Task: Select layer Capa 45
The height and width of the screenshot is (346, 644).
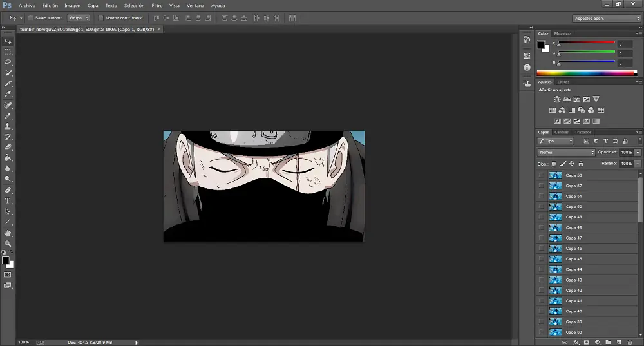Action: pos(587,259)
